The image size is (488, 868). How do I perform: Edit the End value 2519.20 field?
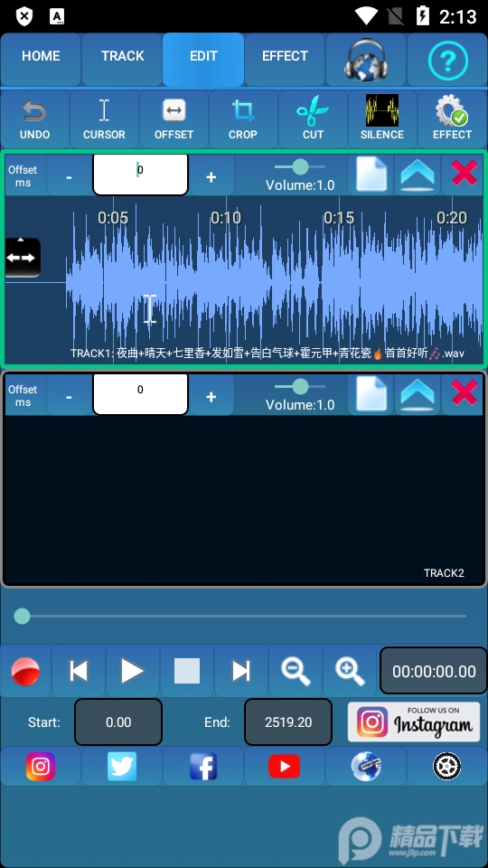point(288,722)
